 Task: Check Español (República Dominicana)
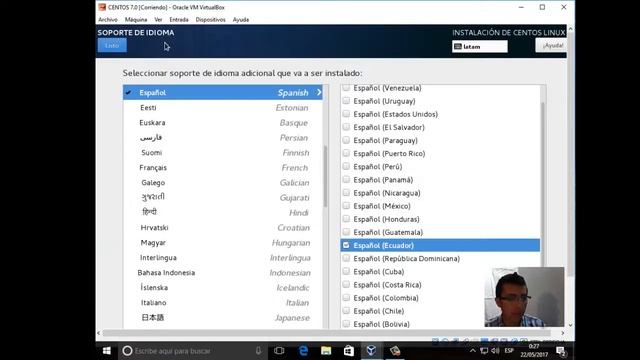[346, 258]
